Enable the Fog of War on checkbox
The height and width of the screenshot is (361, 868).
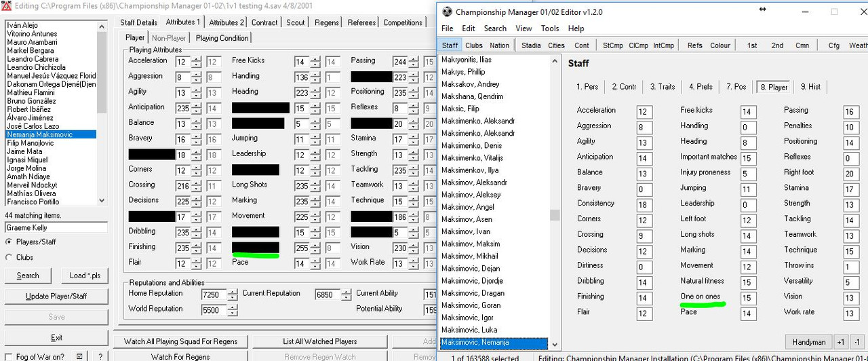coord(9,357)
